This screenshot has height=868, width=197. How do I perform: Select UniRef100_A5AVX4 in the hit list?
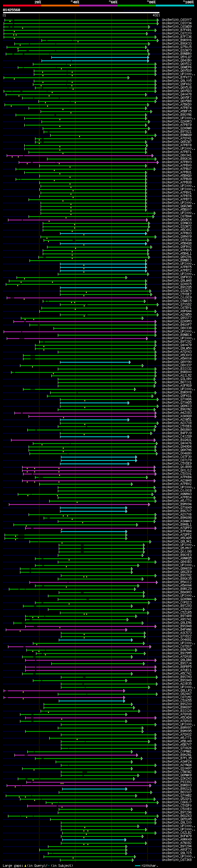click(x=177, y=358)
